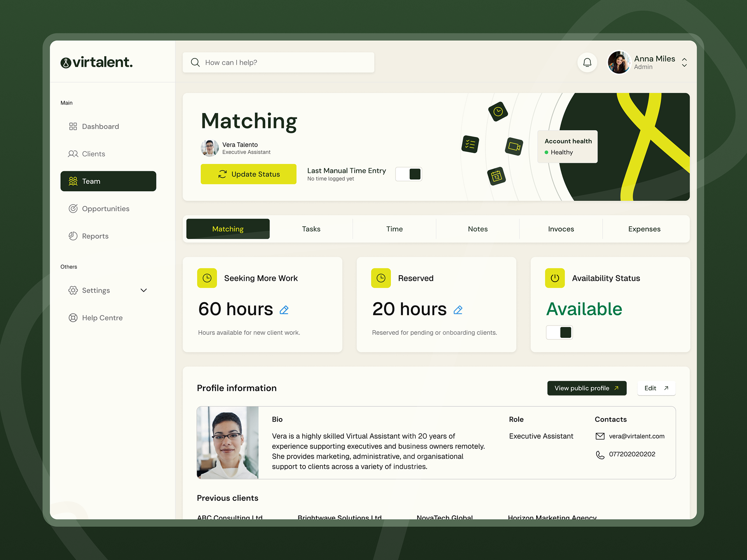Switch to the Tasks tab
This screenshot has height=560, width=747.
click(x=311, y=229)
